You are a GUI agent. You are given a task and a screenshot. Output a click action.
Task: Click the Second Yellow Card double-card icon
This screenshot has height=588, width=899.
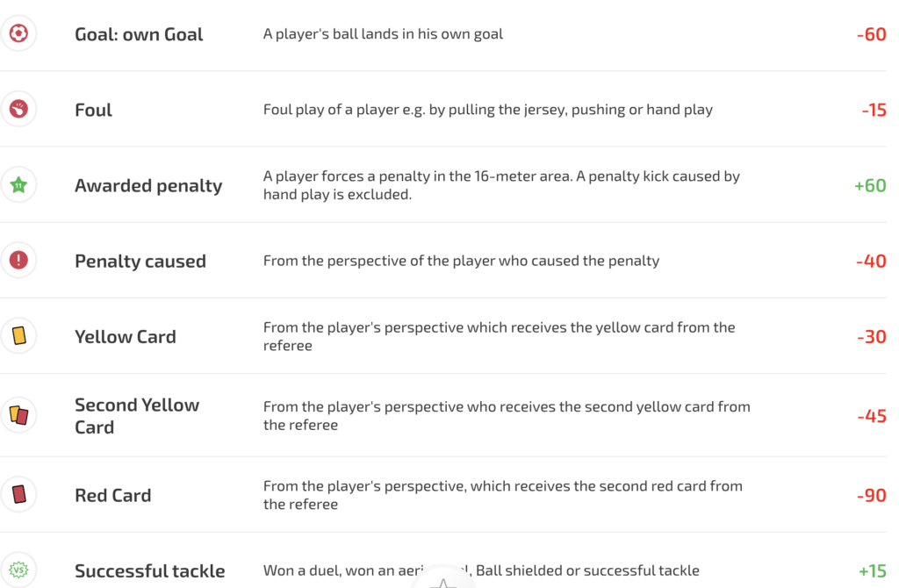pyautogui.click(x=18, y=415)
